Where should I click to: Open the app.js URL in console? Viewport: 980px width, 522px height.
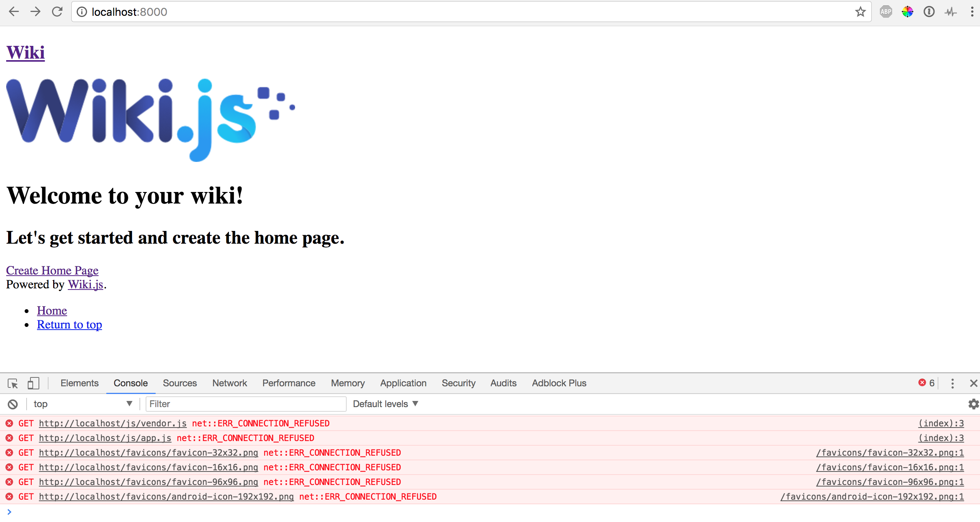click(x=105, y=438)
